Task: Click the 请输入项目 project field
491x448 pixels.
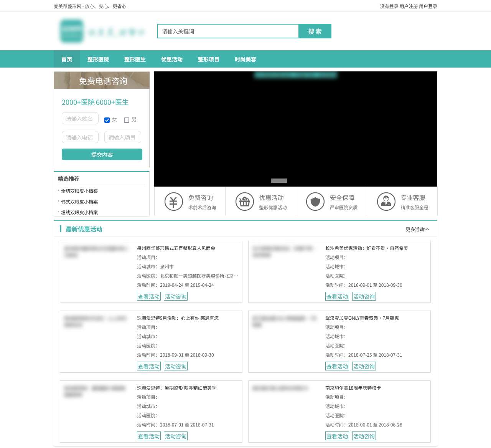Action: 123,137
